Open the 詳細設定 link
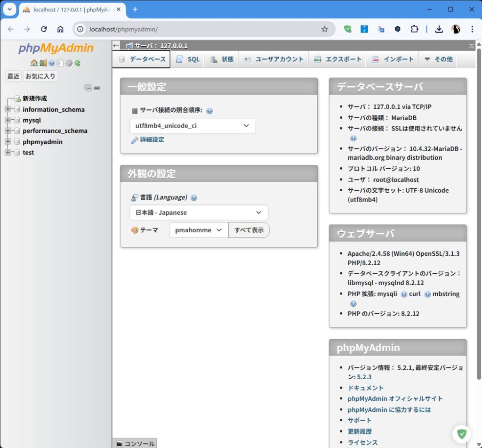This screenshot has height=448, width=482. (152, 140)
